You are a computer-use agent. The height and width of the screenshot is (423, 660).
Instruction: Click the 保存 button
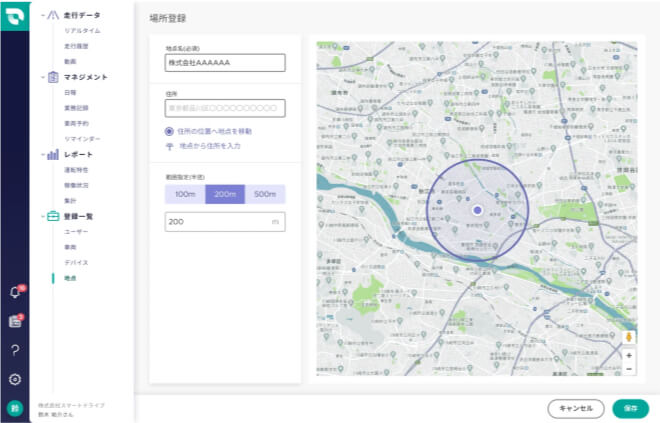[x=630, y=408]
